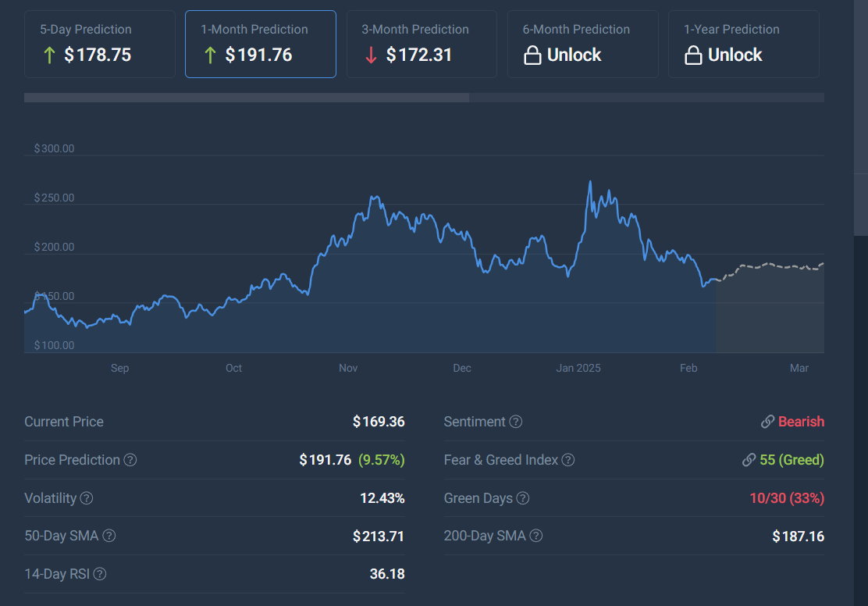Click lock icon in 6-Month Prediction card
Image resolution: width=868 pixels, height=606 pixels.
pos(532,55)
